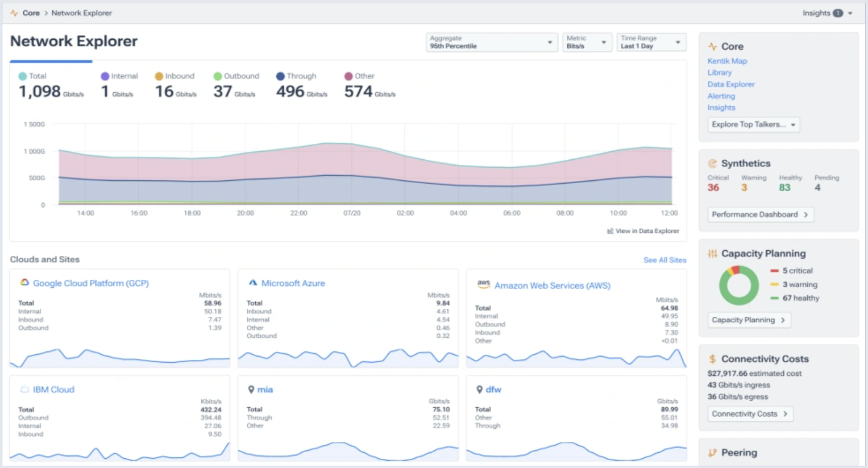Screen dimensions: 868x468
Task: Open the Aggregate 95th Percentile dropdown
Action: pos(491,42)
